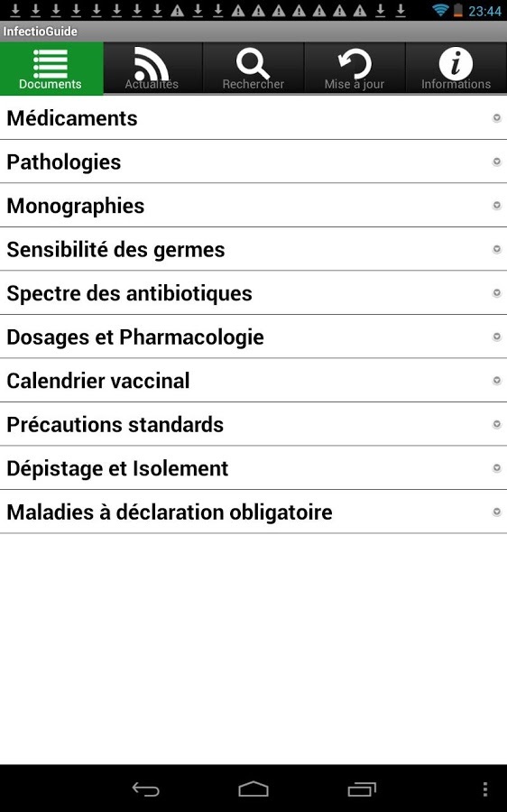The height and width of the screenshot is (812, 507).
Task: Tap the Rechercher magnifier icon
Action: [253, 64]
